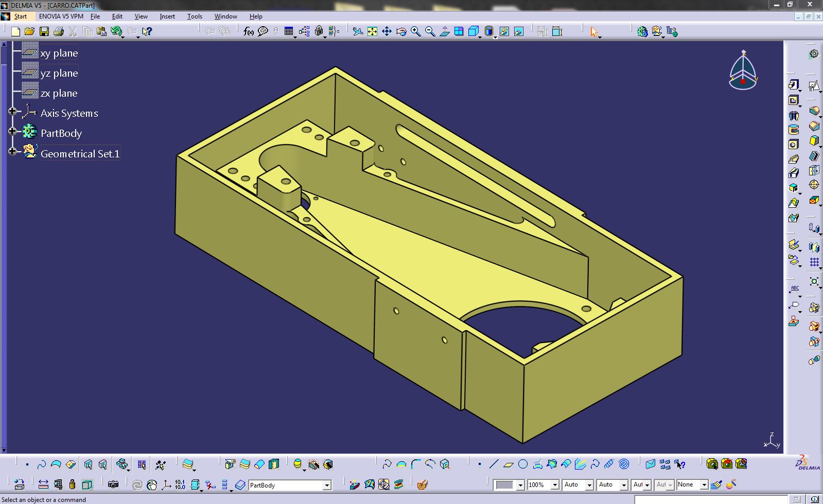Open the Help menu
The width and height of the screenshot is (823, 504).
point(256,16)
